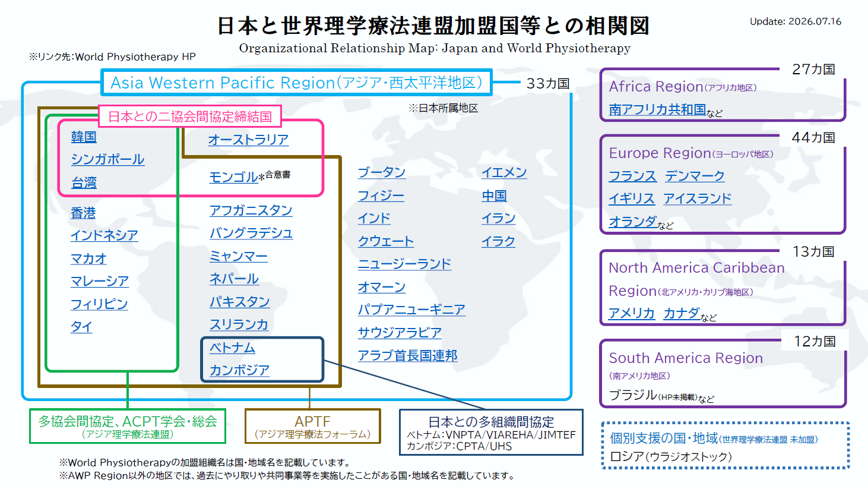
Task: Open the 香港 link
Action: coord(83,213)
